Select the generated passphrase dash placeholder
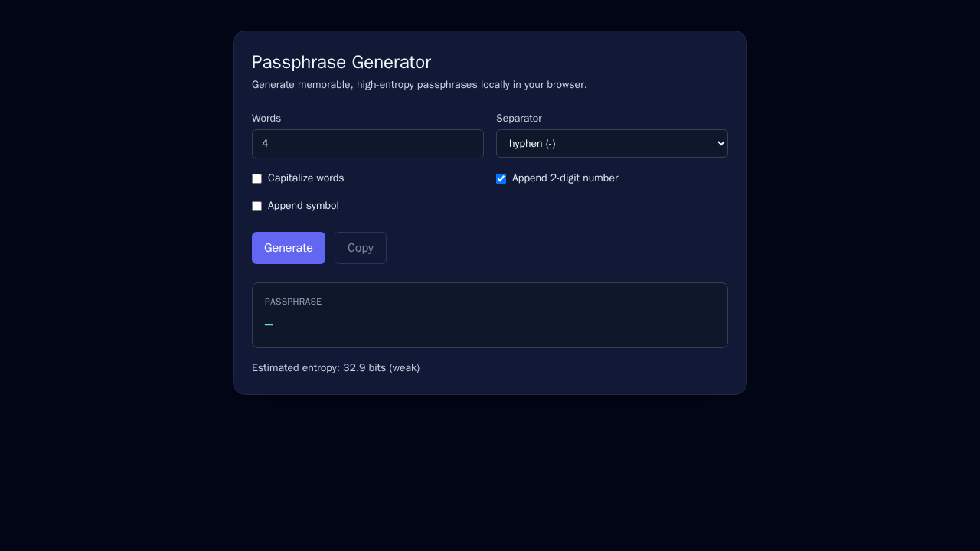980x551 pixels. pyautogui.click(x=269, y=324)
